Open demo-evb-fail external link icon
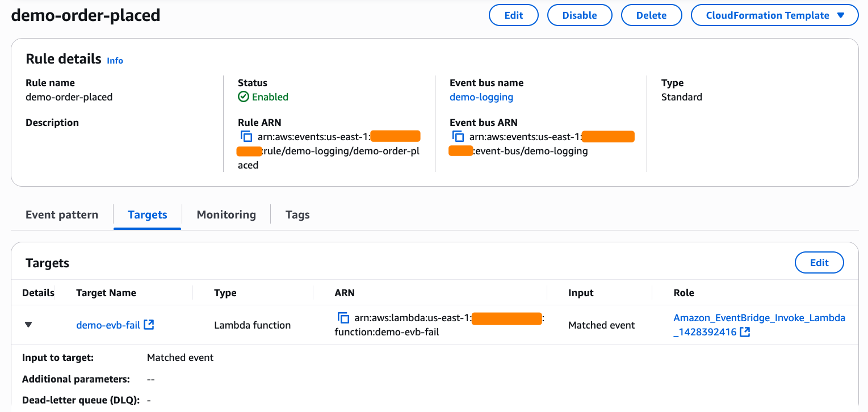 coord(149,325)
